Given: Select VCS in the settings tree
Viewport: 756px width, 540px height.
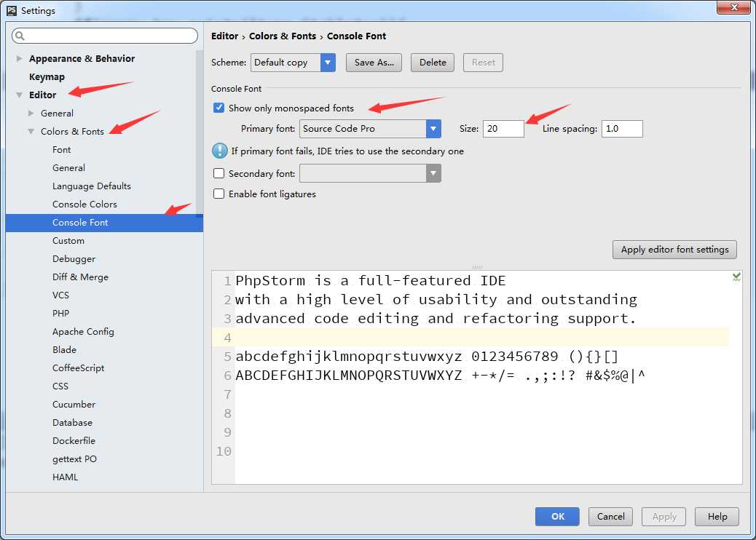Looking at the screenshot, I should 60,295.
